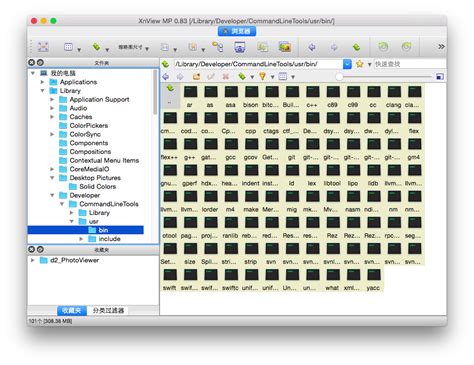Click the grid view mode toolbar icon

coord(68,47)
